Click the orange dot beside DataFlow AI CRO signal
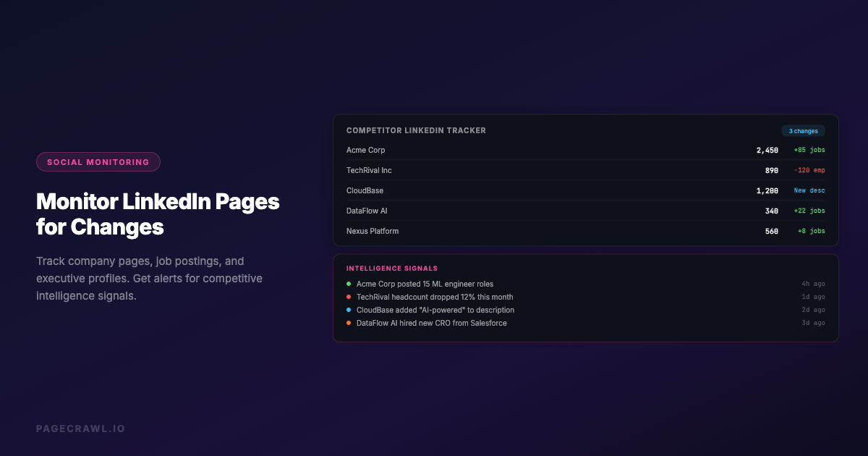Image resolution: width=868 pixels, height=456 pixels. coord(350,323)
